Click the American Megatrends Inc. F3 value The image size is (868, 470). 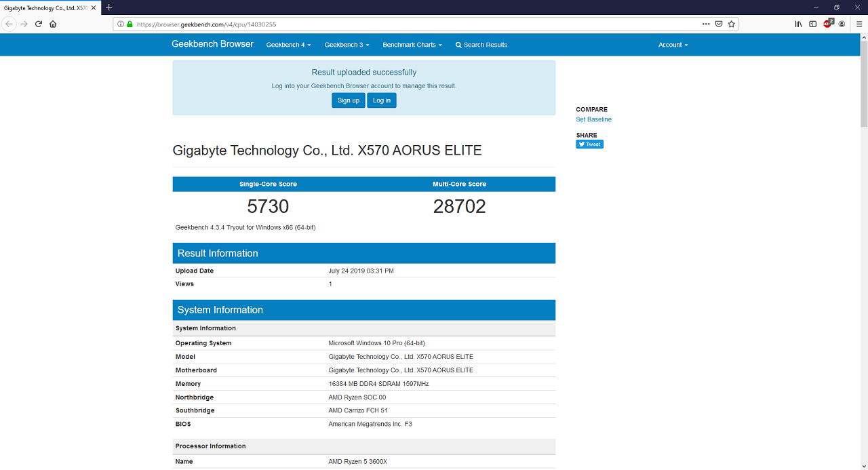pyautogui.click(x=370, y=424)
